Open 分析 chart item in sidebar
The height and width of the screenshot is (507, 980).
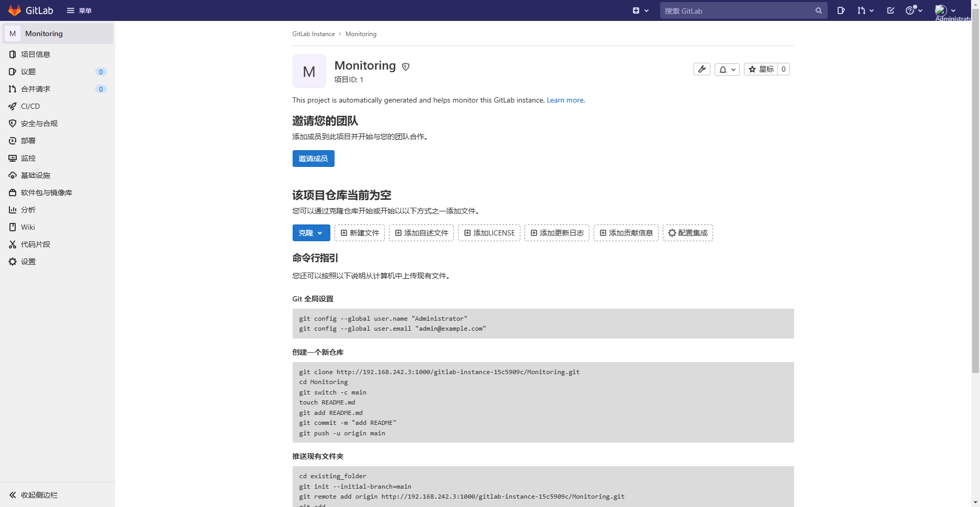click(58, 210)
